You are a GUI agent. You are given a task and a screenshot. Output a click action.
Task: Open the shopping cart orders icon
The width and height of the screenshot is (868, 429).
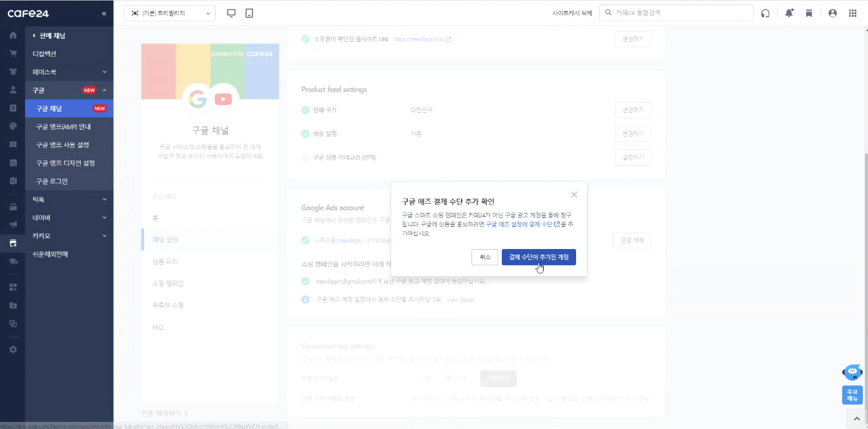13,54
